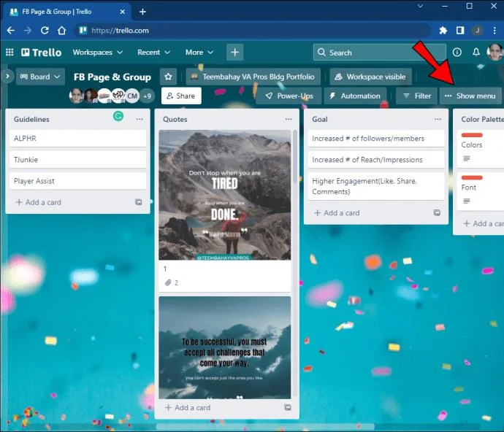Open the ALPHR card
Screen dimensions: 504x432
[77, 139]
